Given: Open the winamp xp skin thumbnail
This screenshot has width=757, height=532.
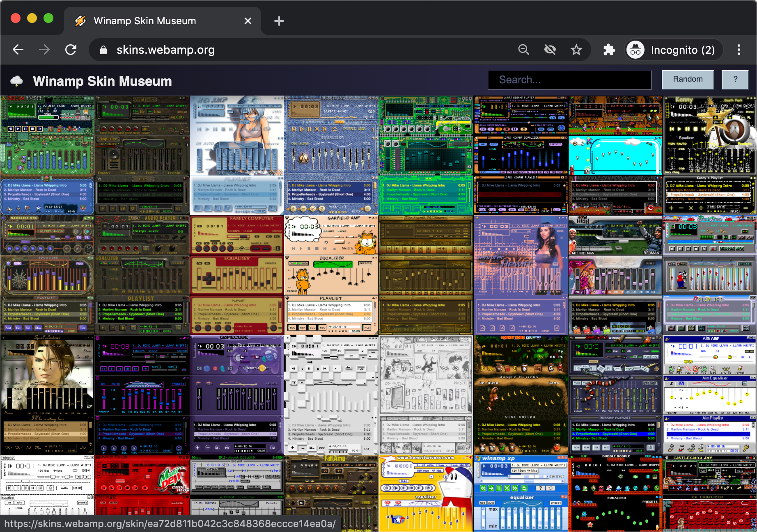Looking at the screenshot, I should tap(521, 493).
